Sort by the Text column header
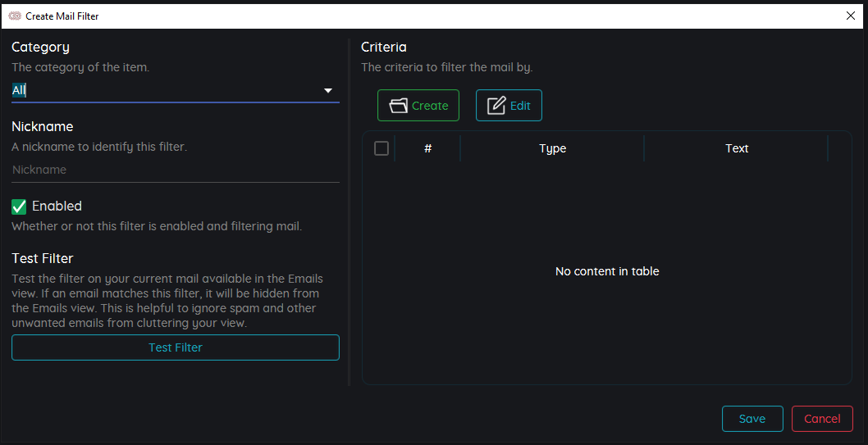This screenshot has width=868, height=445. coord(736,148)
